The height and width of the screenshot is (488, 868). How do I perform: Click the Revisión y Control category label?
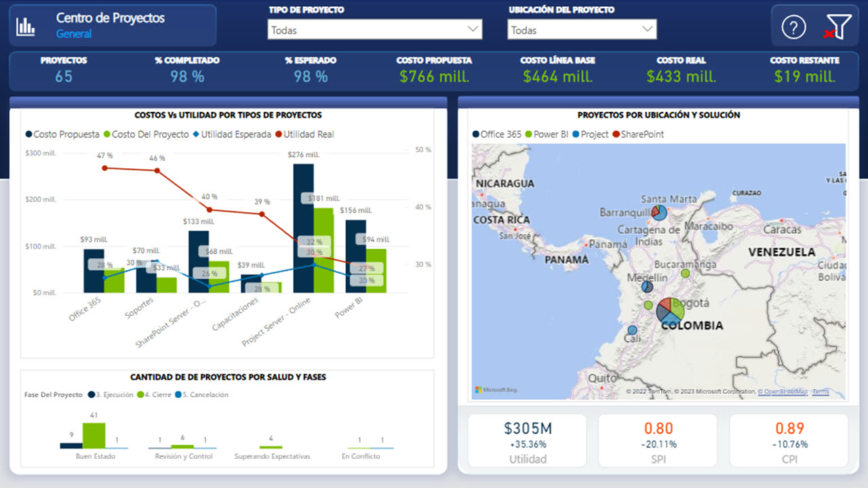184,457
